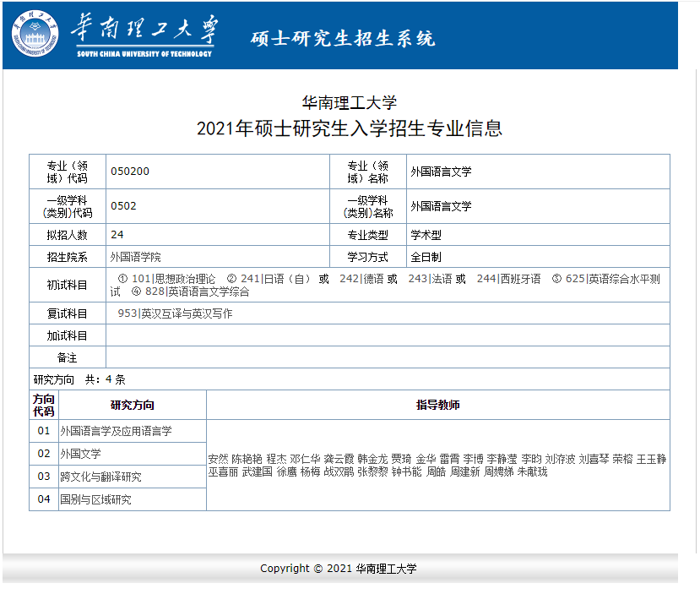The width and height of the screenshot is (700, 594).
Task: Click the Copyright © 2021 华南理工大学 footer
Action: click(339, 569)
